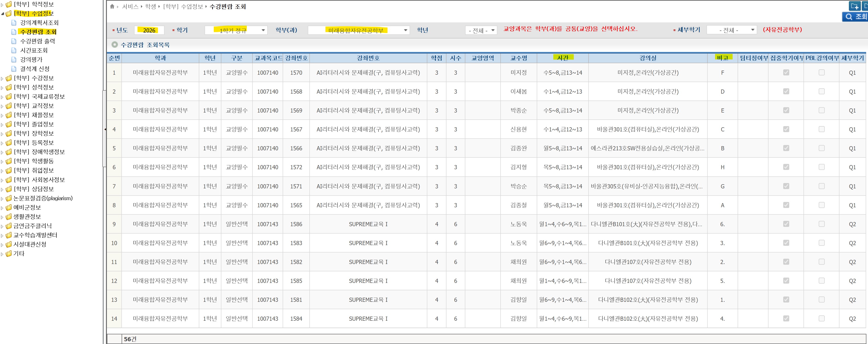This screenshot has height=344, width=868.
Task: Click the radio icon beside 수강편람 조회목록
Action: (x=114, y=44)
